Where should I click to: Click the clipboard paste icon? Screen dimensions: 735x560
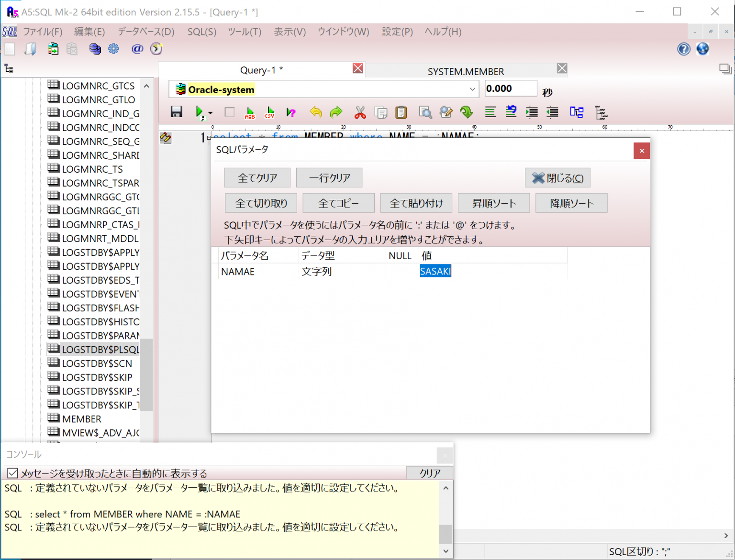(x=401, y=112)
